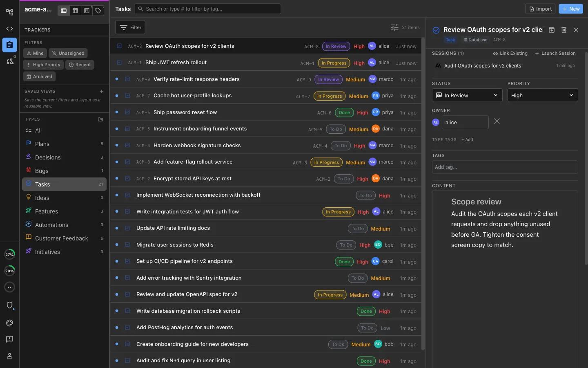Toggle checkbox for Write database migration rollback scripts
Image resolution: width=588 pixels, height=368 pixels.
(127, 311)
